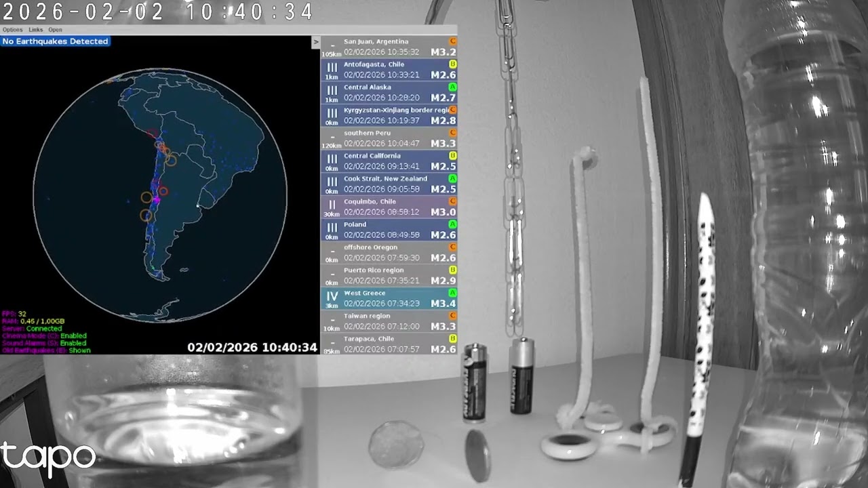The width and height of the screenshot is (868, 488).
Task: Click quality badge B on Puerto Rico region
Action: point(453,270)
